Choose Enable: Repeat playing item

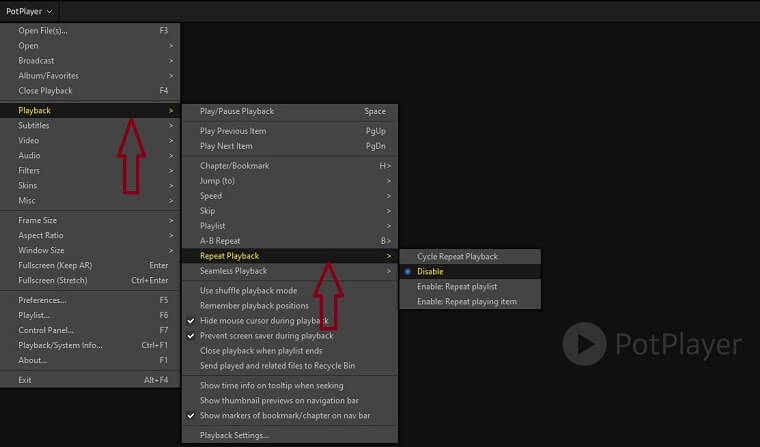(470, 302)
